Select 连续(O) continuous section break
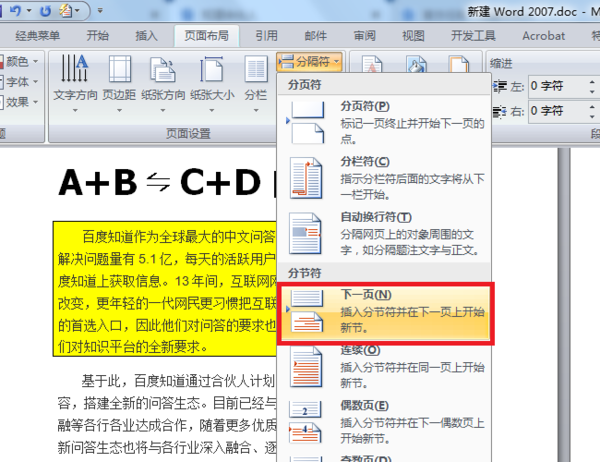The height and width of the screenshot is (462, 600). pyautogui.click(x=384, y=366)
